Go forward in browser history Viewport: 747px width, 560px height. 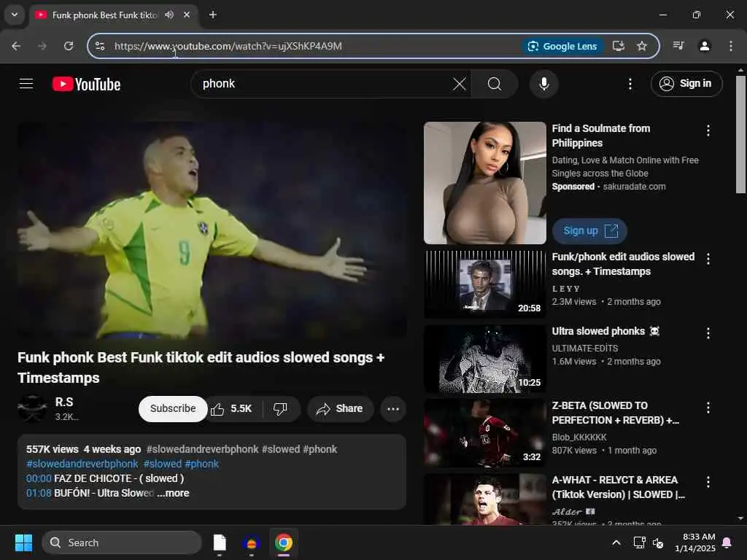(x=42, y=46)
